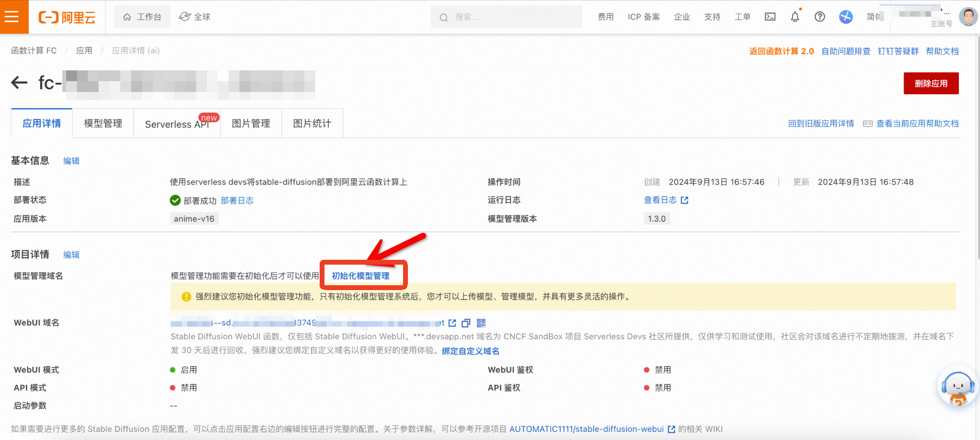The image size is (980, 440).
Task: Click the yellow warning icon in notice
Action: coord(186,297)
